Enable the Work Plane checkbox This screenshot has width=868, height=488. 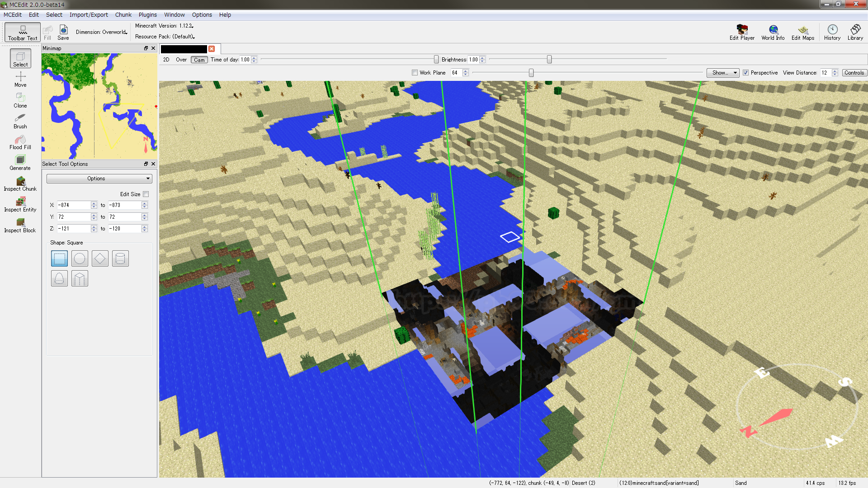[414, 73]
